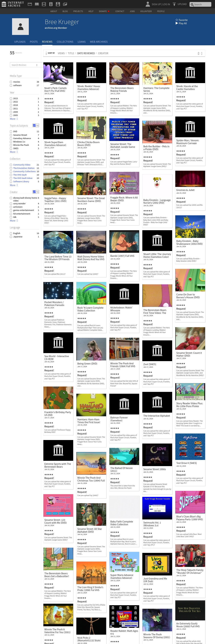Filter by movies media type
The width and height of the screenshot is (215, 644).
point(11,82)
